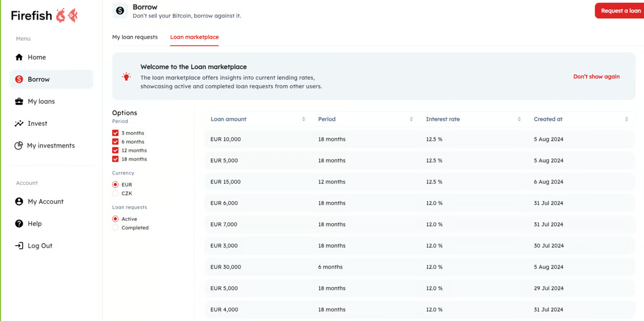Click the Log Out arrow icon

[19, 246]
